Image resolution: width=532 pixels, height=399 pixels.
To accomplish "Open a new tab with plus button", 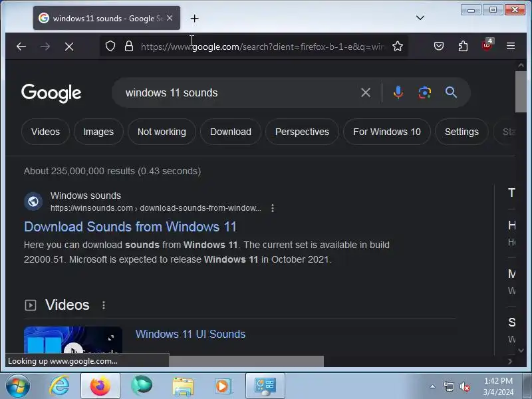I will point(194,19).
